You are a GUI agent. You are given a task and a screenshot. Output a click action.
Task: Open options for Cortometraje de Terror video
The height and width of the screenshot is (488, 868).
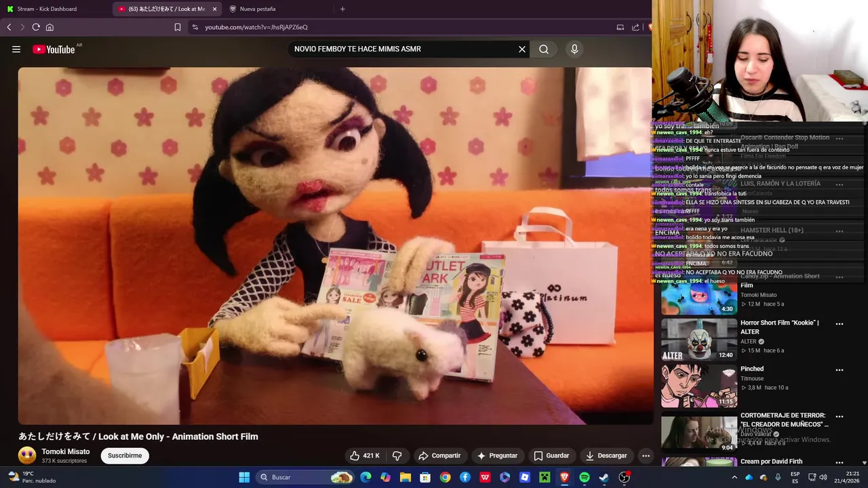click(840, 416)
